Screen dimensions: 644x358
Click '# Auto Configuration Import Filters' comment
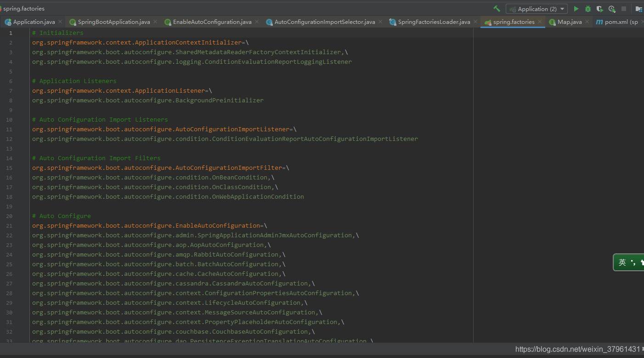96,158
